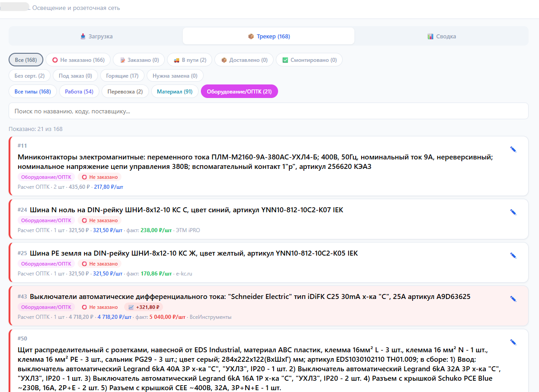Image resolution: width=539 pixels, height=392 pixels.
Task: Edit item #50 using the pencil icon
Action: (513, 342)
